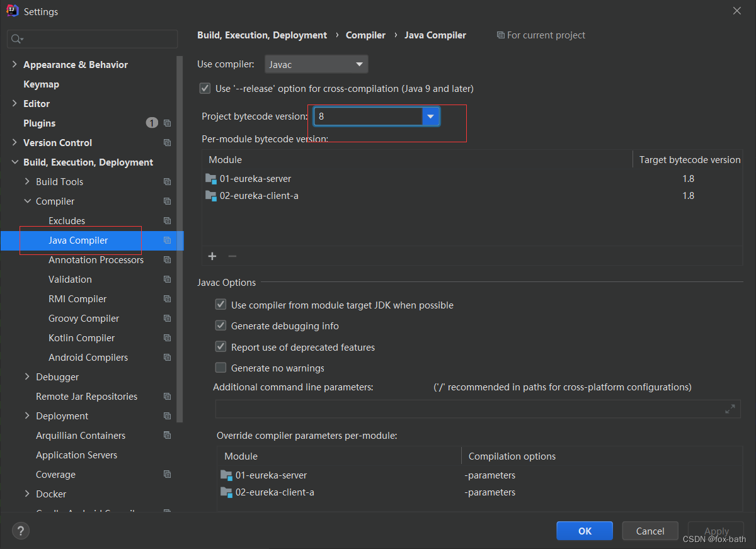Expand the Editor settings node
Viewport: 756px width, 549px height.
14,104
